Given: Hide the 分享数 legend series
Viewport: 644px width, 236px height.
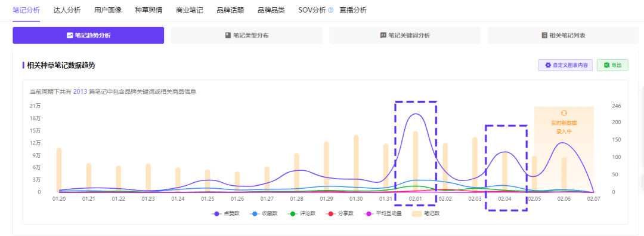Looking at the screenshot, I should point(339,214).
